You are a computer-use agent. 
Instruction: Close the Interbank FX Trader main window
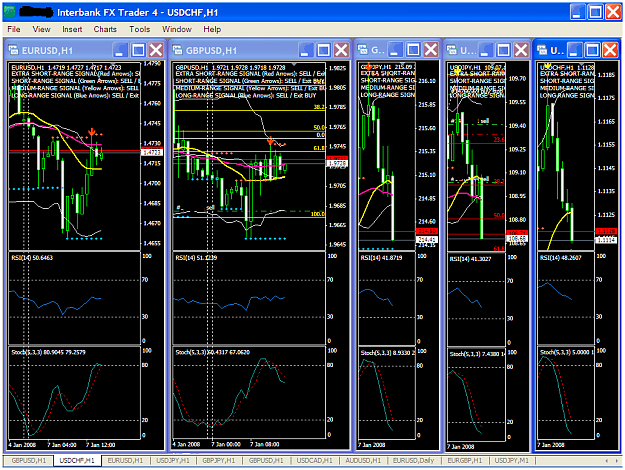point(613,12)
